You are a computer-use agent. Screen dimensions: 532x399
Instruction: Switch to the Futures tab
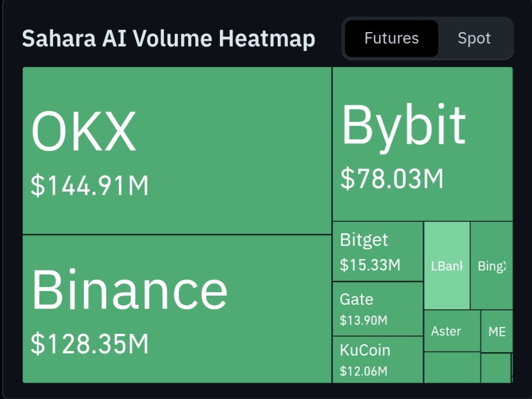(391, 38)
